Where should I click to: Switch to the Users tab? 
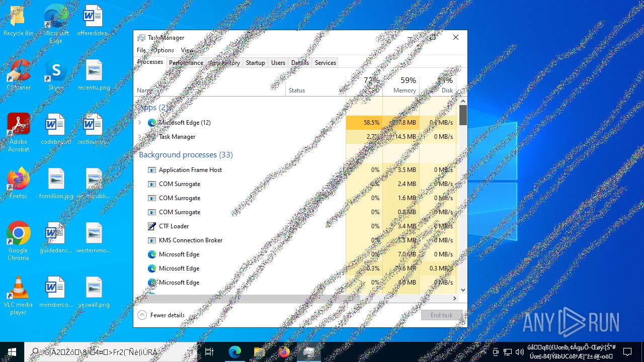click(278, 63)
